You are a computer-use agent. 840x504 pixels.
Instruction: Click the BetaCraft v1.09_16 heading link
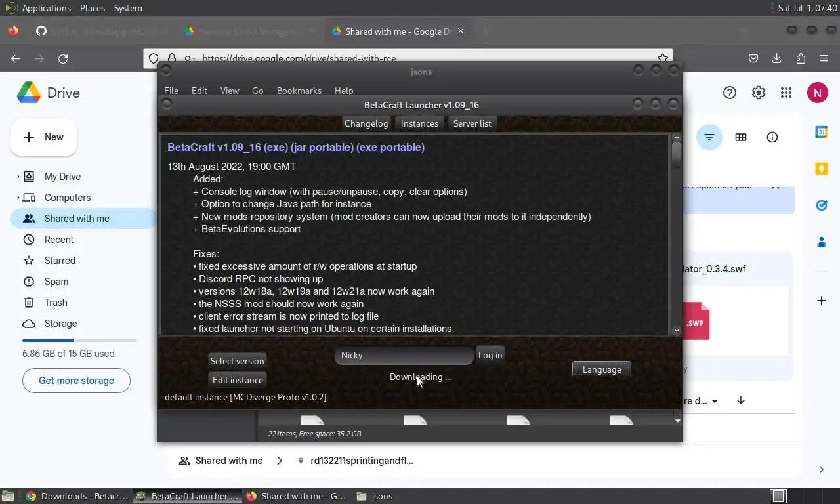click(x=214, y=147)
